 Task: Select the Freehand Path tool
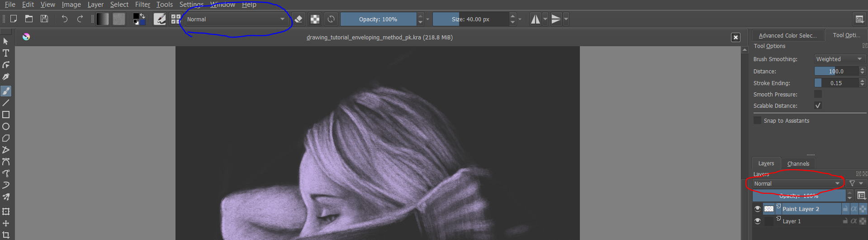[6, 173]
